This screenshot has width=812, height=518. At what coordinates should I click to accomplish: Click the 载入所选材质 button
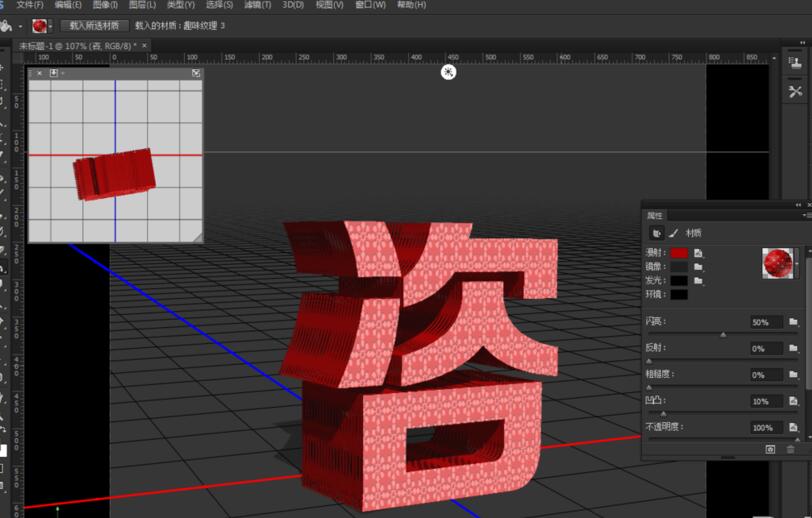click(94, 25)
